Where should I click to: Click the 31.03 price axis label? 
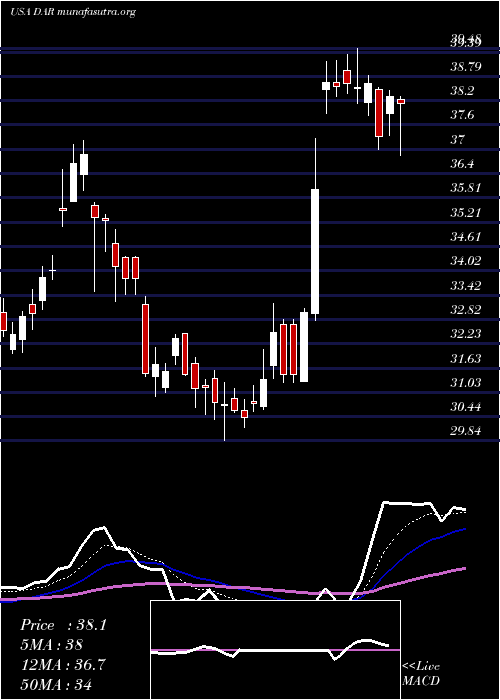pyautogui.click(x=466, y=383)
